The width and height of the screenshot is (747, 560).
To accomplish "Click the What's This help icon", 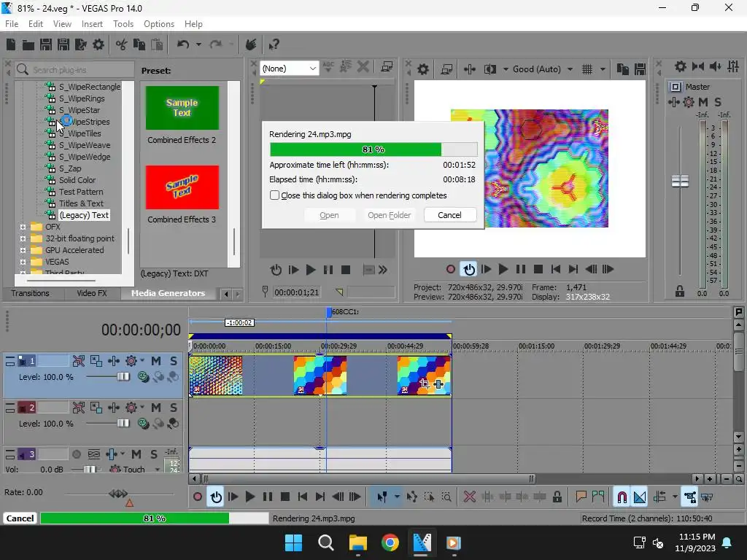I will coord(274,44).
